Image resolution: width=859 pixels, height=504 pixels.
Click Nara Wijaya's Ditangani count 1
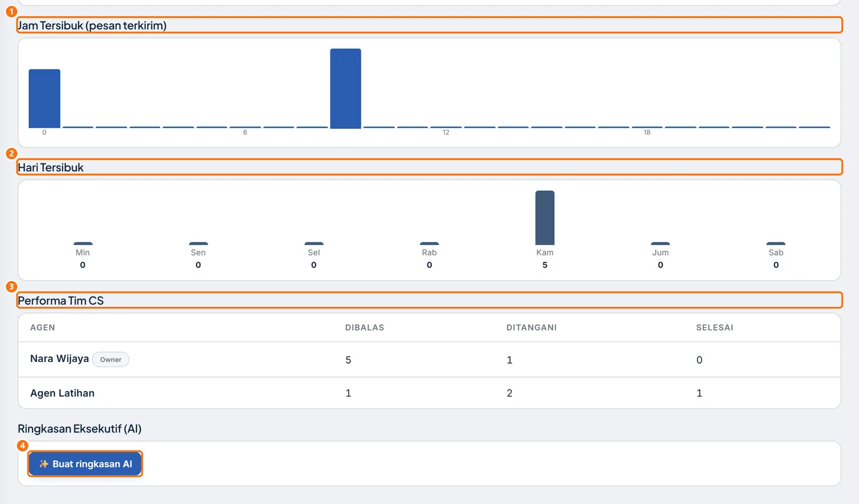pos(510,360)
